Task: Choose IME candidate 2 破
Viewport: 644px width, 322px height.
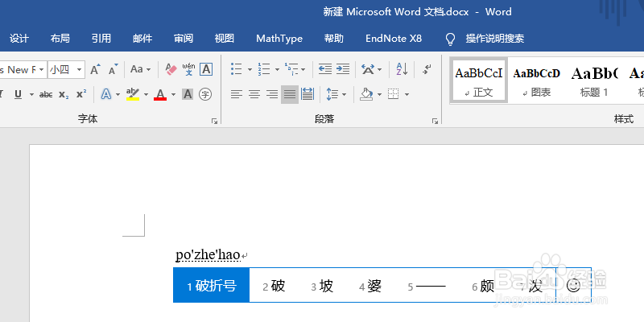Action: 274,286
